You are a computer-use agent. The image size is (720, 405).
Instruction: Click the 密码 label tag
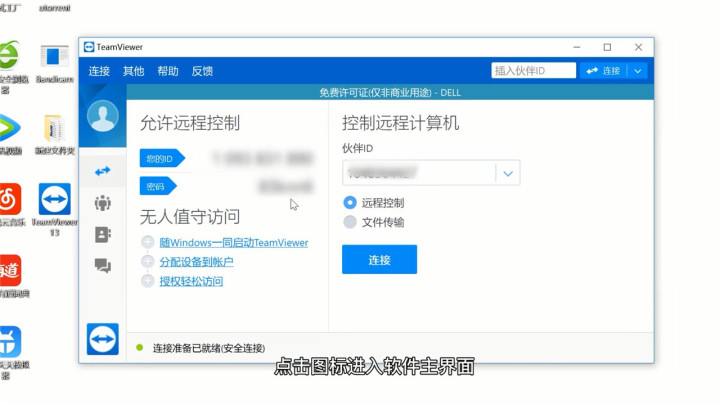tap(158, 186)
